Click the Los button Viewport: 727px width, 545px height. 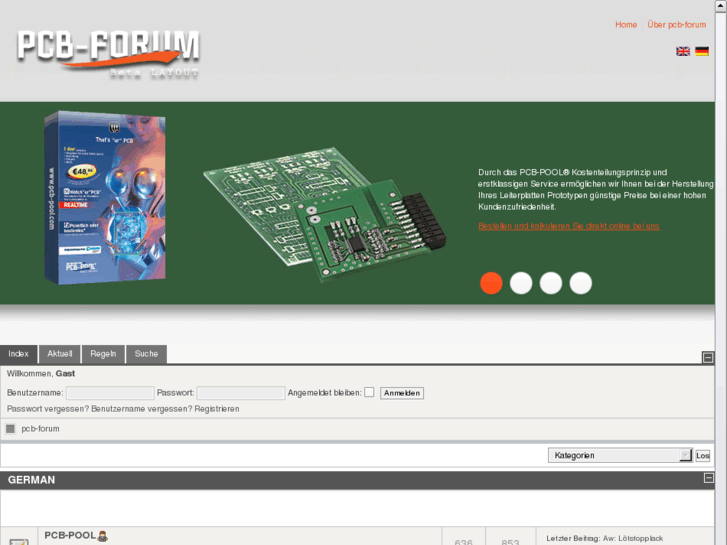[702, 455]
